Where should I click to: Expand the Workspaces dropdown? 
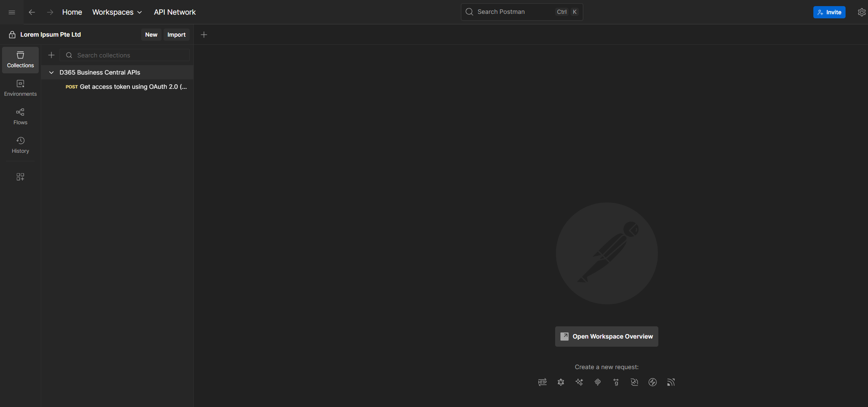pyautogui.click(x=117, y=12)
